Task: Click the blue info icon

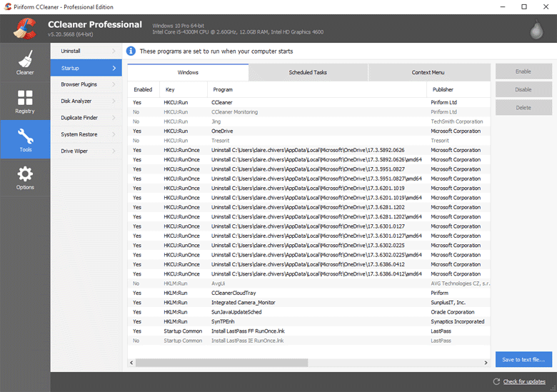Action: tap(131, 51)
